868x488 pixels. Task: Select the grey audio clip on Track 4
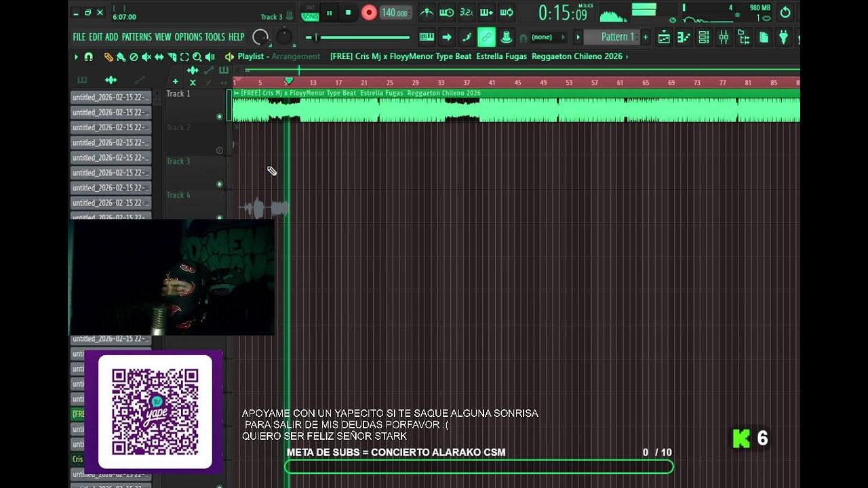coord(264,208)
